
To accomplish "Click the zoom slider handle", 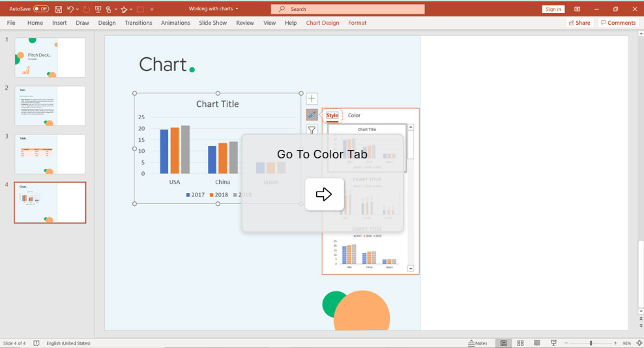I will [591, 343].
